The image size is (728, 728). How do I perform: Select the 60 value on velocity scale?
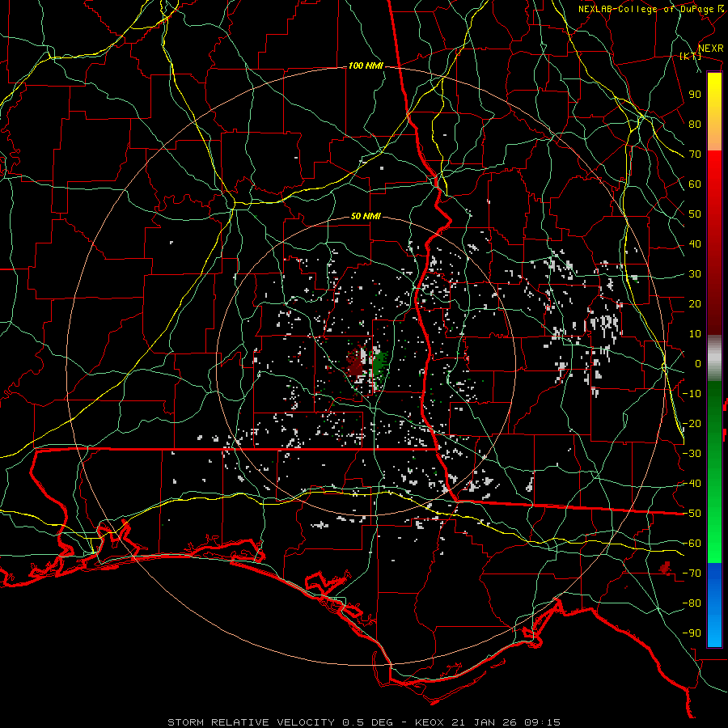click(x=695, y=184)
